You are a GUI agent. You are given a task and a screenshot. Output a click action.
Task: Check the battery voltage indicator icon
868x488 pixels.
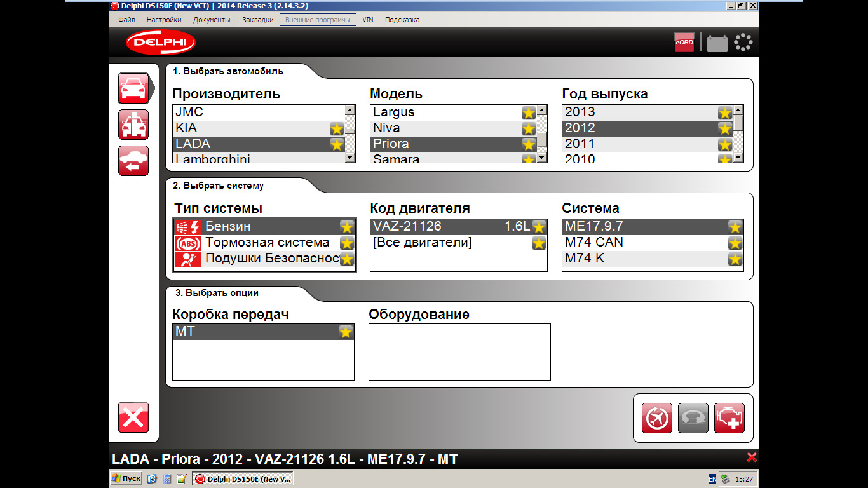pos(717,43)
